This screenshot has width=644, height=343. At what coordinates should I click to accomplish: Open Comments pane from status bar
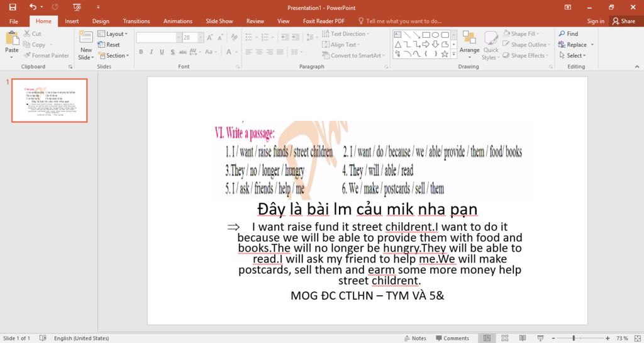(x=452, y=338)
